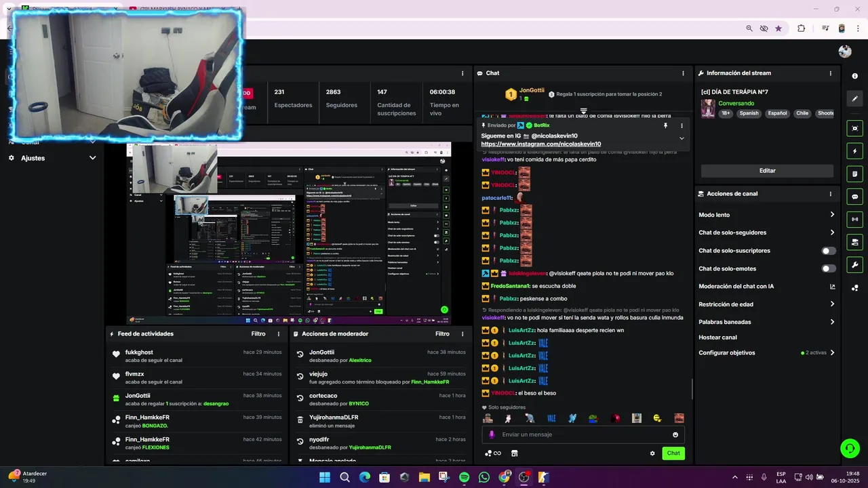
Task: Open Información del stream panel options
Action: coord(831,73)
